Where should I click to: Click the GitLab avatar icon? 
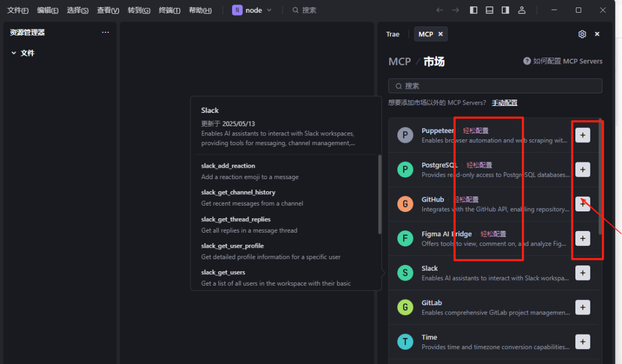(x=405, y=308)
